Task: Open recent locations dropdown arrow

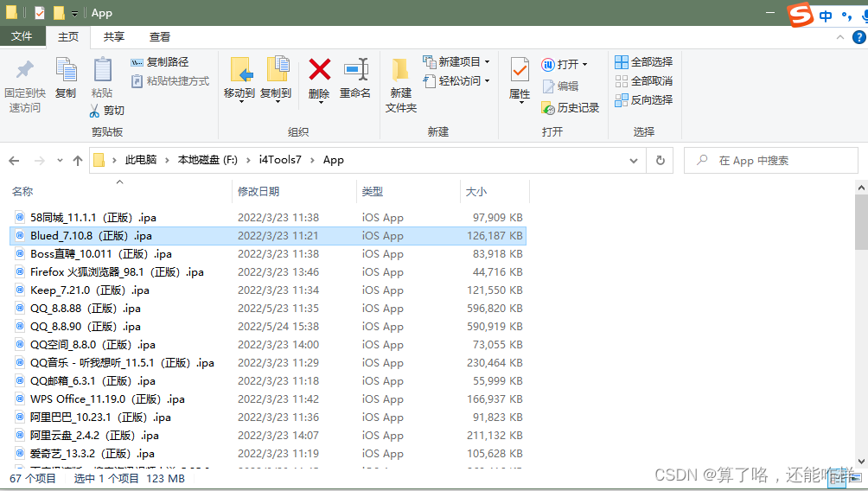Action: (60, 161)
